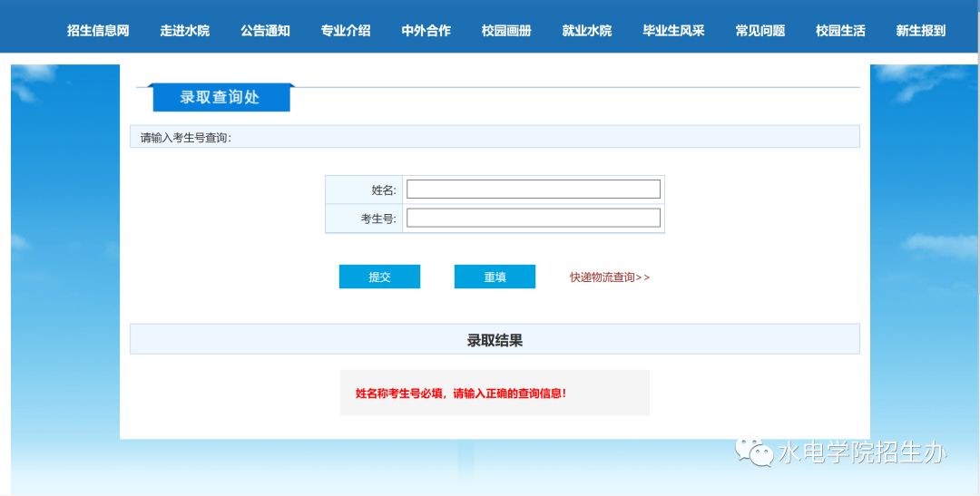Viewport: 980px width, 496px height.
Task: Open 招生信息网 in the navigation bar
Action: [98, 31]
